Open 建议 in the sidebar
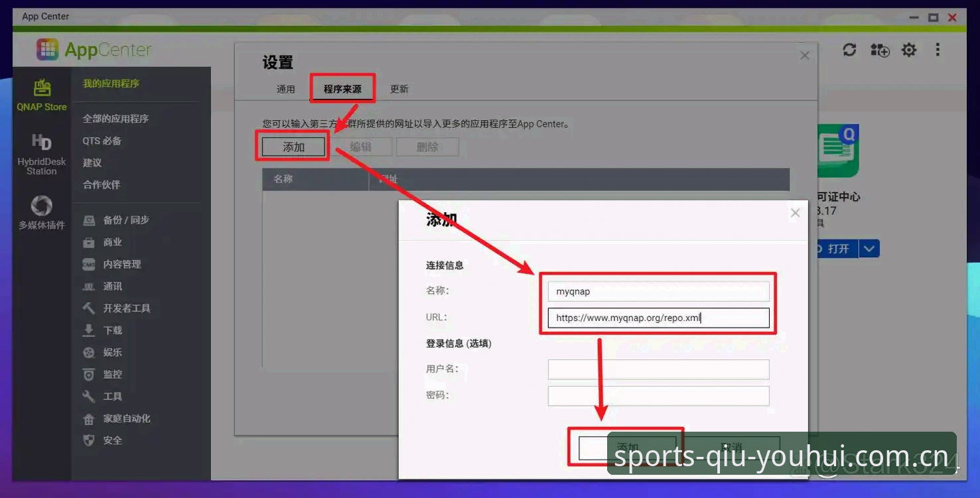 pos(92,162)
